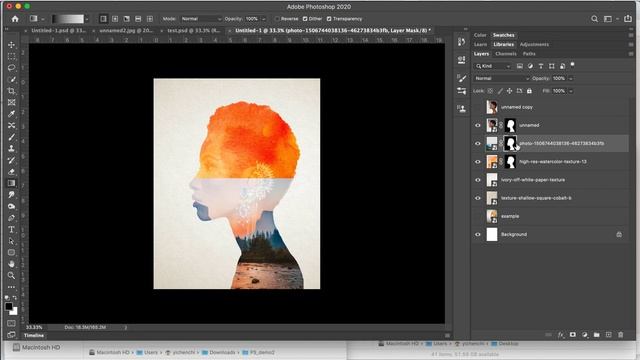Hide the unnamed layer

tap(478, 125)
